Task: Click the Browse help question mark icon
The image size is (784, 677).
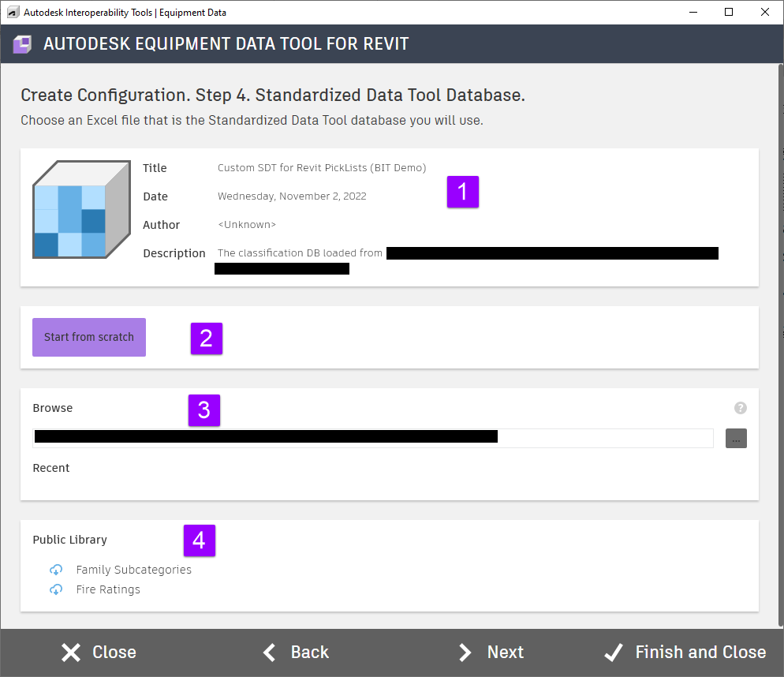Action: (740, 408)
